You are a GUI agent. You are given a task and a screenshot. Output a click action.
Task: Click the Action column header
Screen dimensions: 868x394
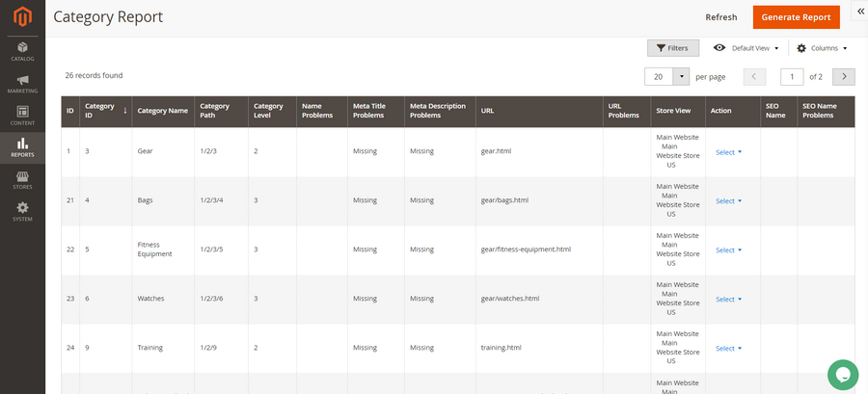[x=733, y=111]
